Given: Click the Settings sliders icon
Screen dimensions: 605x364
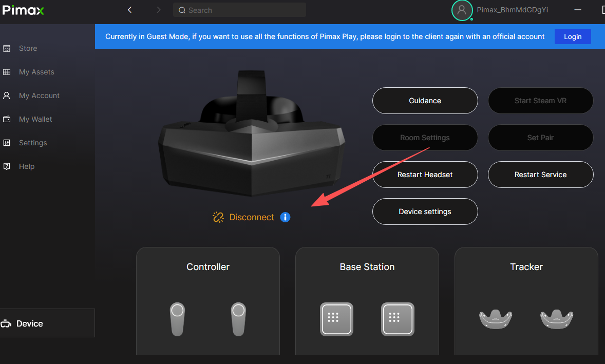Looking at the screenshot, I should (x=7, y=143).
